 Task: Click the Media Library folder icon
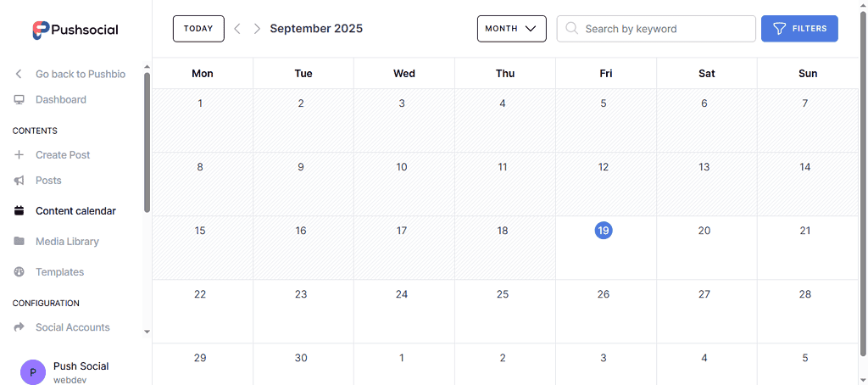click(x=19, y=242)
